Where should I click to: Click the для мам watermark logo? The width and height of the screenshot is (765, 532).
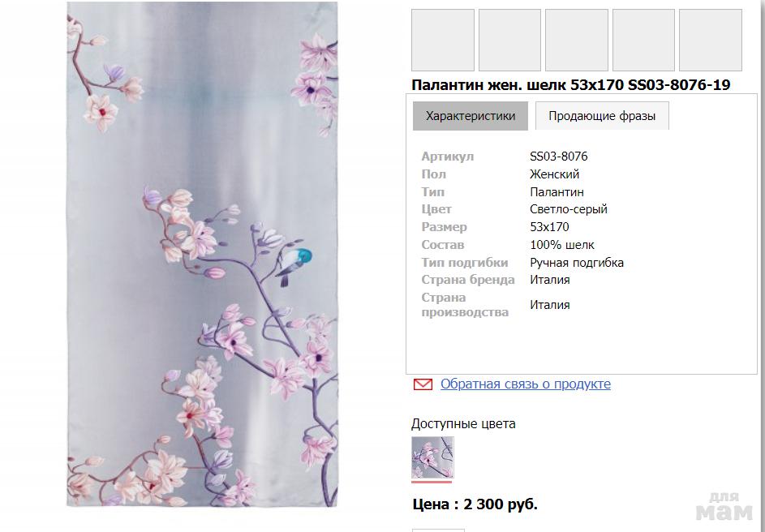click(x=724, y=506)
